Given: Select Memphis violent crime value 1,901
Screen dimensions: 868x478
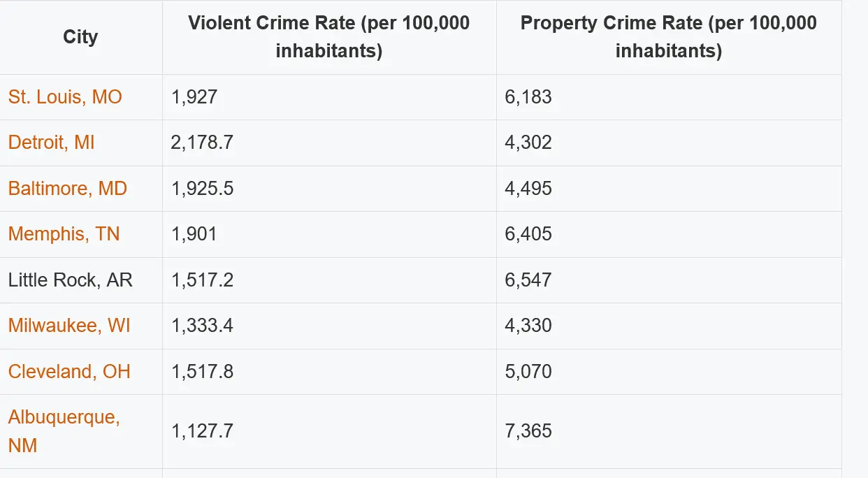Looking at the screenshot, I should click(194, 234).
